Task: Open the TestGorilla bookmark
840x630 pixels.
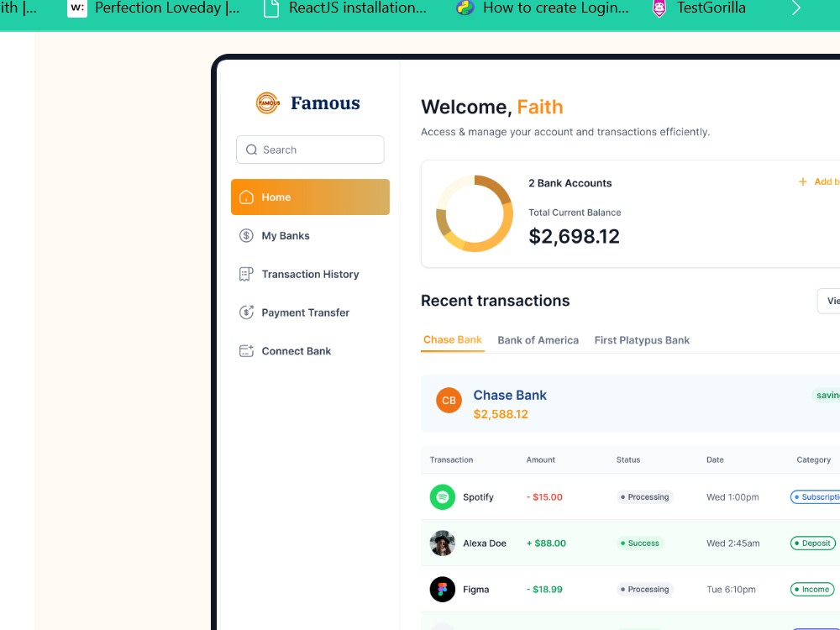Action: pos(699,8)
